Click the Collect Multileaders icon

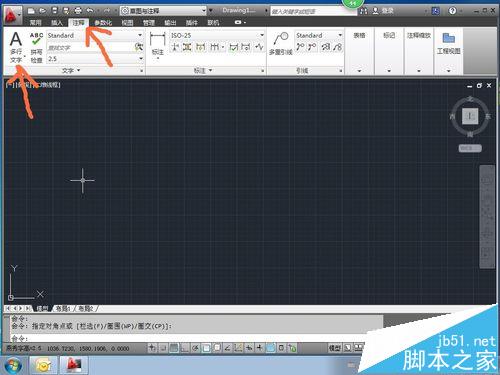338,47
